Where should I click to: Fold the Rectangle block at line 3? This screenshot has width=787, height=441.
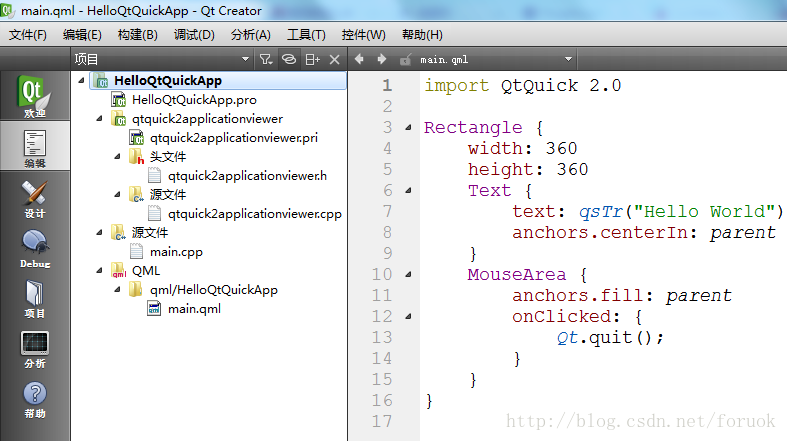coord(409,127)
